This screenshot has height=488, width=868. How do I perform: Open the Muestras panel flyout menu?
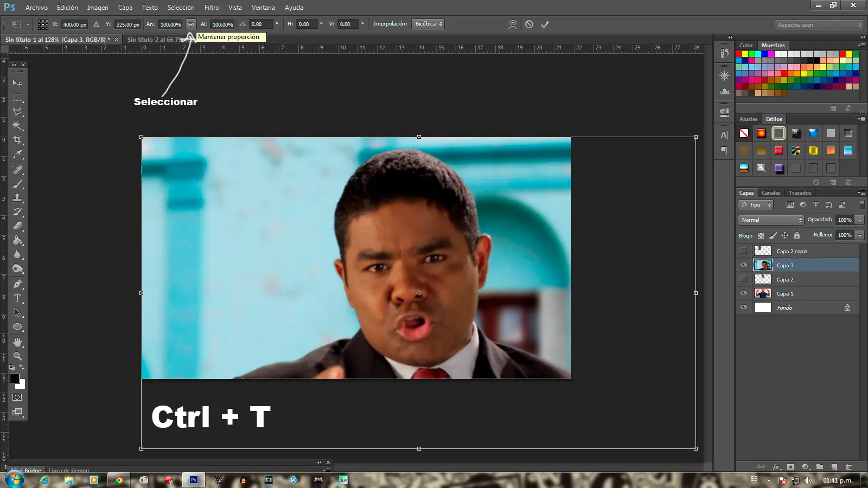(x=861, y=46)
